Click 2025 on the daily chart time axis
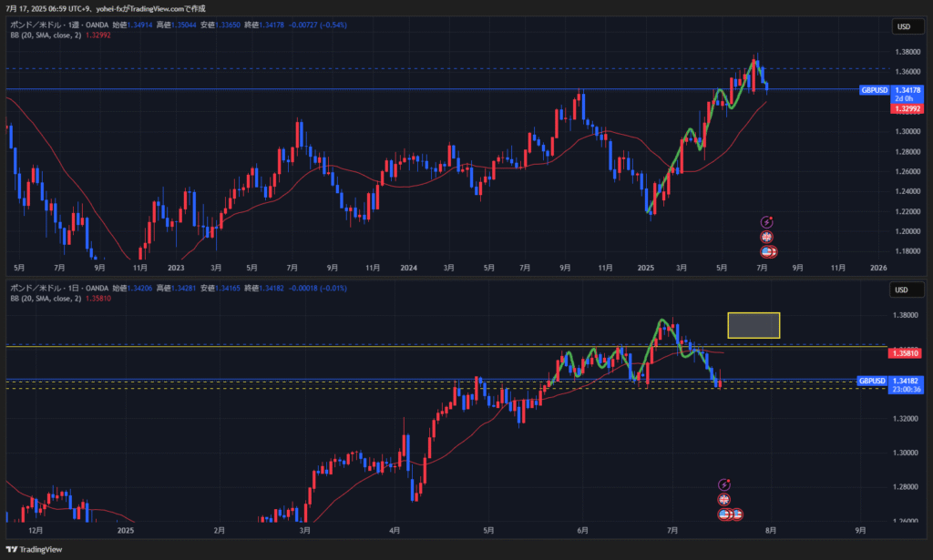The height and width of the screenshot is (560, 933). [x=126, y=530]
